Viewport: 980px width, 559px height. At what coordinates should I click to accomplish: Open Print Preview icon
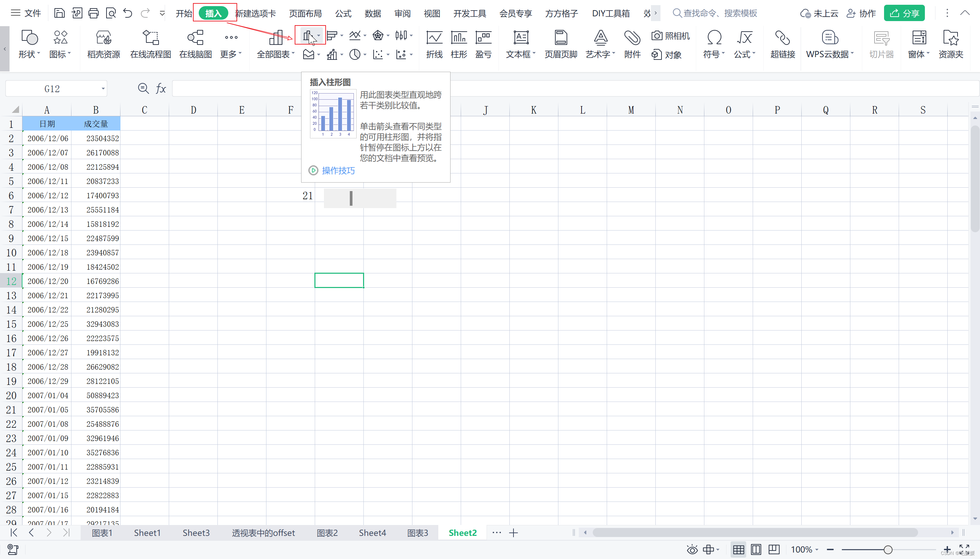[x=111, y=14]
